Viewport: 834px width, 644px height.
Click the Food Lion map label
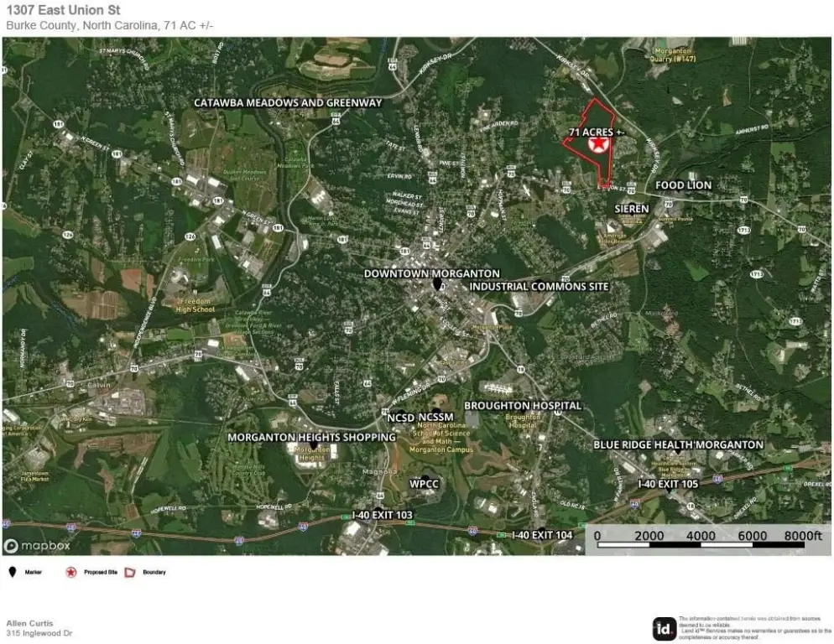[x=683, y=185]
